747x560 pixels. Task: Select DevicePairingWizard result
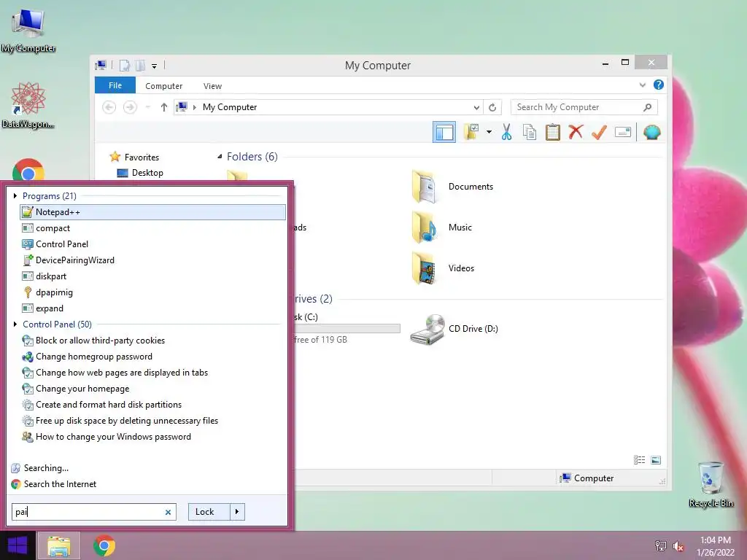coord(69,260)
